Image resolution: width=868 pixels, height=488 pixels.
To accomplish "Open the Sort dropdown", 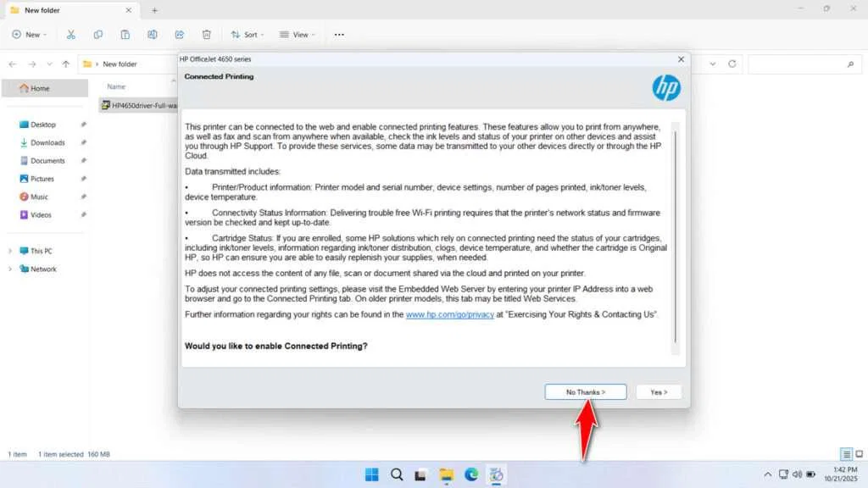I will pyautogui.click(x=248, y=34).
